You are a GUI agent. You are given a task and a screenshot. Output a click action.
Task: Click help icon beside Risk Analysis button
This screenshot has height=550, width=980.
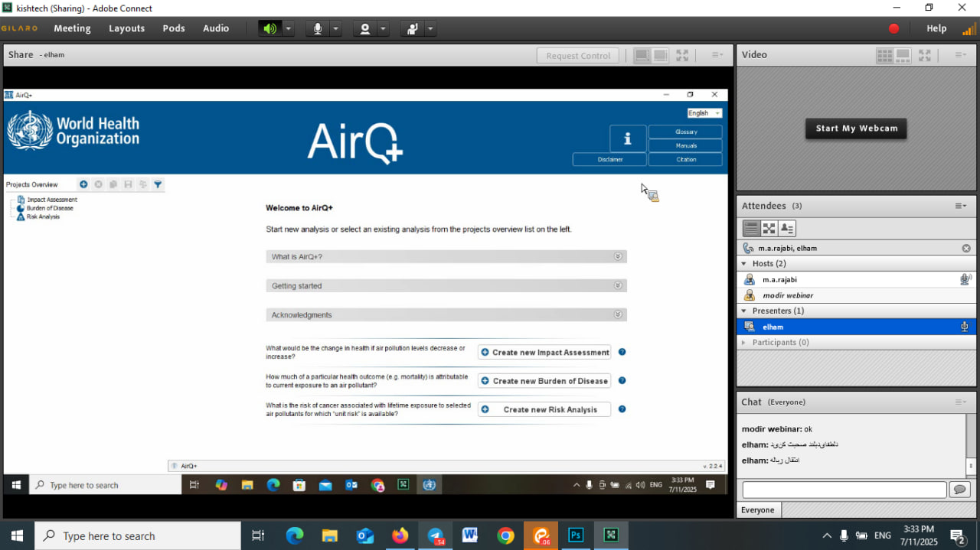point(622,409)
